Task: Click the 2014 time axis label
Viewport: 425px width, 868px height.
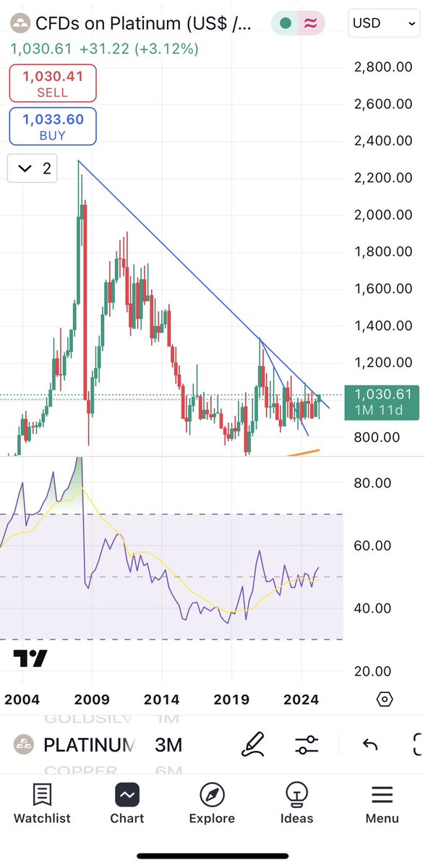Action: click(162, 699)
